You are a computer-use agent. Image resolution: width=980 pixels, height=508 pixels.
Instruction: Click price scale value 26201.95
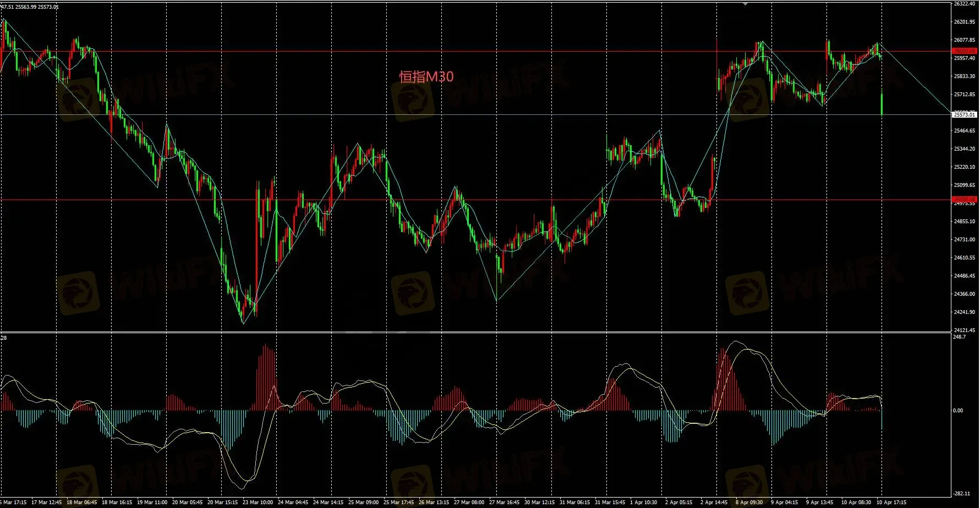pyautogui.click(x=964, y=22)
